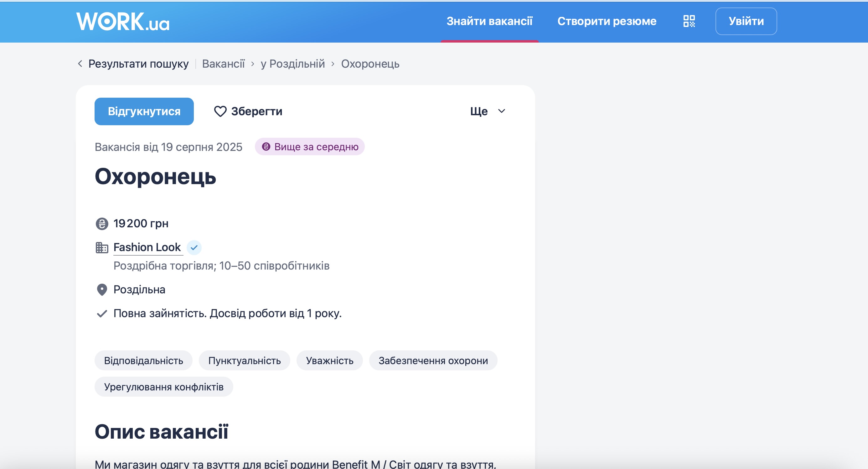
Task: Click the Роздільна location text
Action: pyautogui.click(x=139, y=289)
